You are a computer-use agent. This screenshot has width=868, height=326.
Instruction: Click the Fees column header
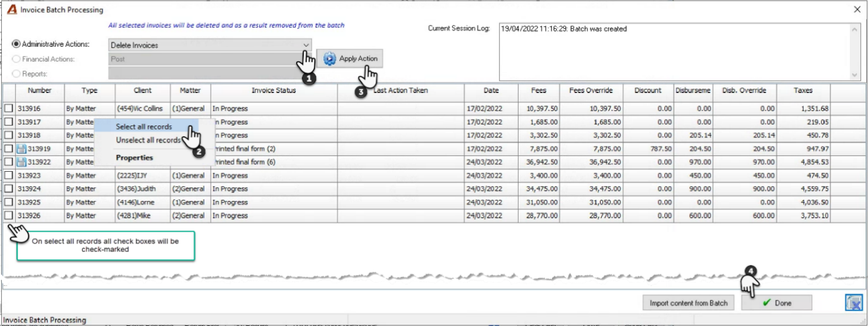pos(539,91)
